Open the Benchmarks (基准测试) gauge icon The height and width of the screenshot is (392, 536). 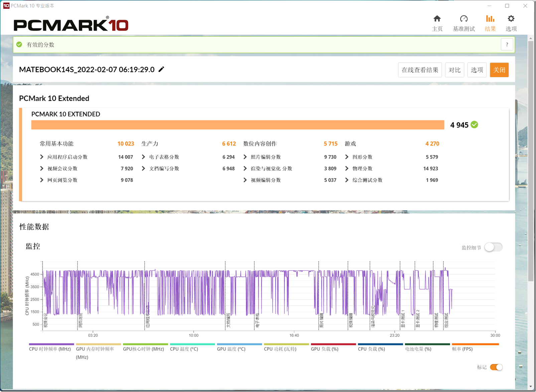(463, 19)
